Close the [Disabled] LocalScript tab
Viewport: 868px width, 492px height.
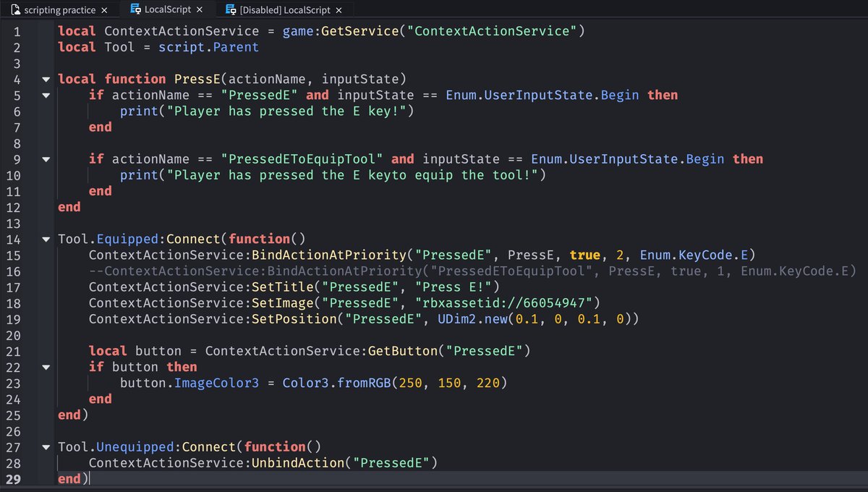pos(339,10)
